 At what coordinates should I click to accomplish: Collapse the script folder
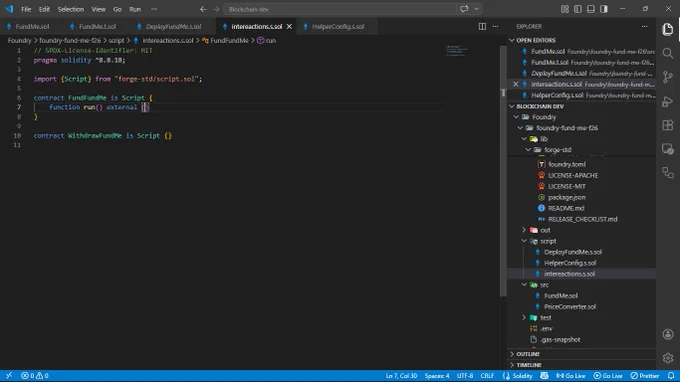(x=524, y=241)
